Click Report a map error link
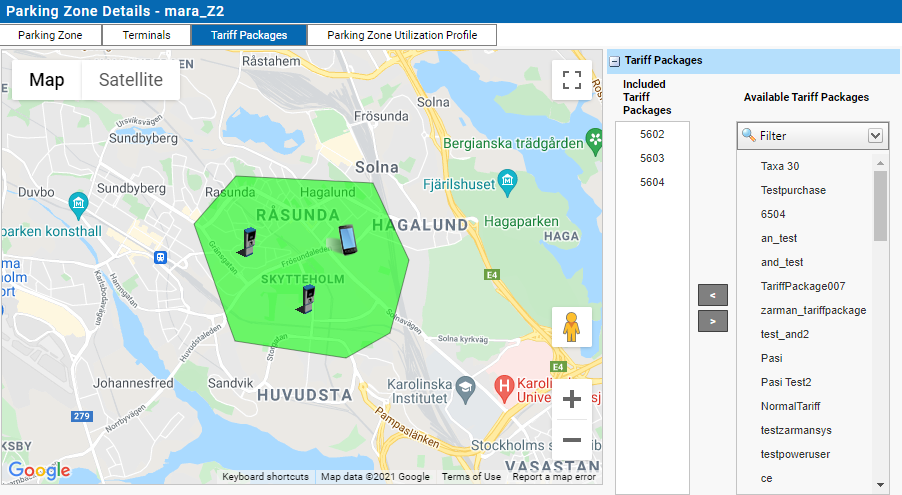The image size is (902, 495). [554, 477]
